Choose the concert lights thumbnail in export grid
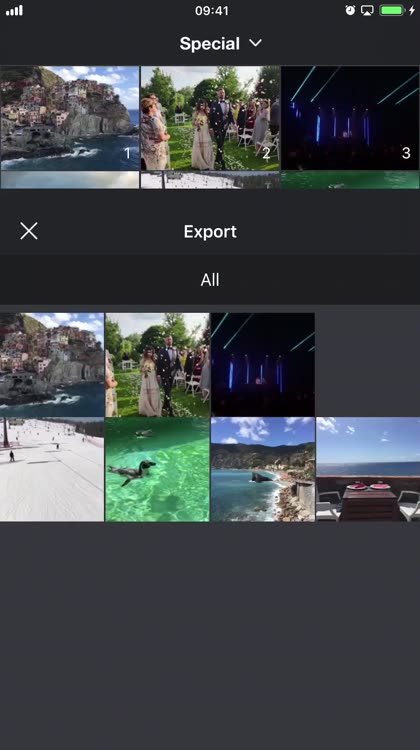The height and width of the screenshot is (750, 420). [263, 364]
